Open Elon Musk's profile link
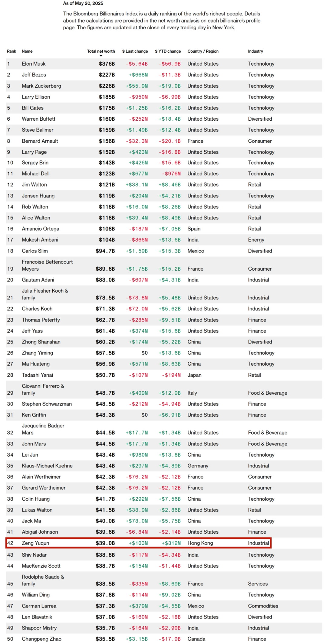Image resolution: width=327 pixels, height=644 pixels. coord(34,64)
